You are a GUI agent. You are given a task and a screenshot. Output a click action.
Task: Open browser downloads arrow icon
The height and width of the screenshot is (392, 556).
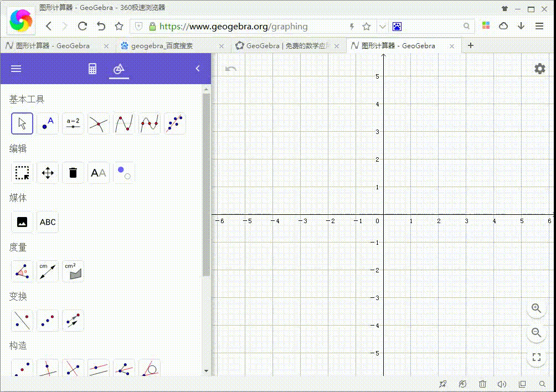521,26
